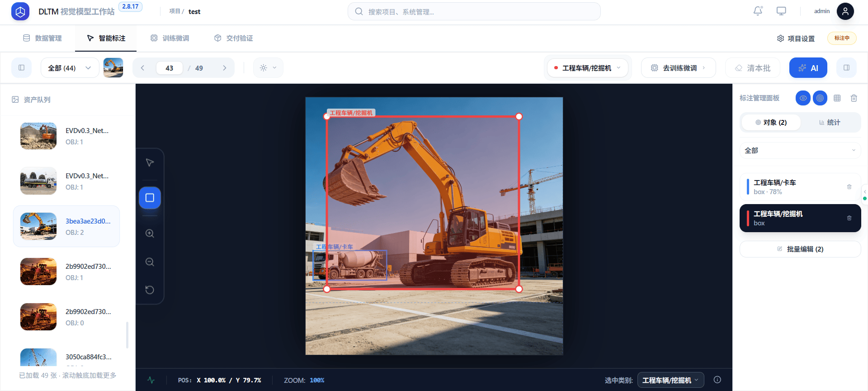Click the test project breadcrumb
This screenshot has height=391, width=868.
pyautogui.click(x=194, y=11)
